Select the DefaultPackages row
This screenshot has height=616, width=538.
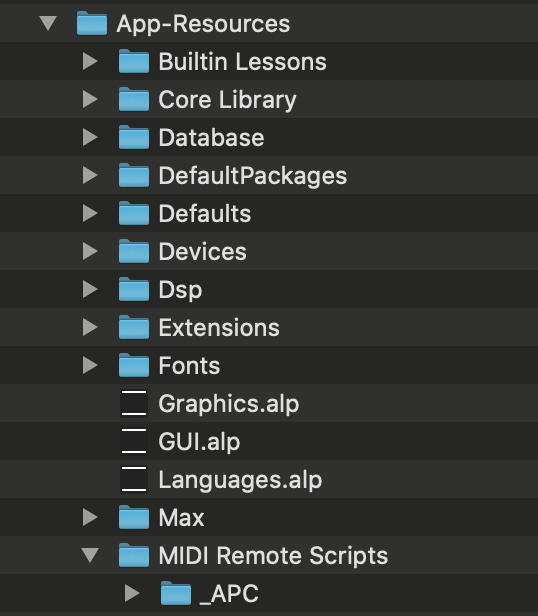tap(269, 175)
